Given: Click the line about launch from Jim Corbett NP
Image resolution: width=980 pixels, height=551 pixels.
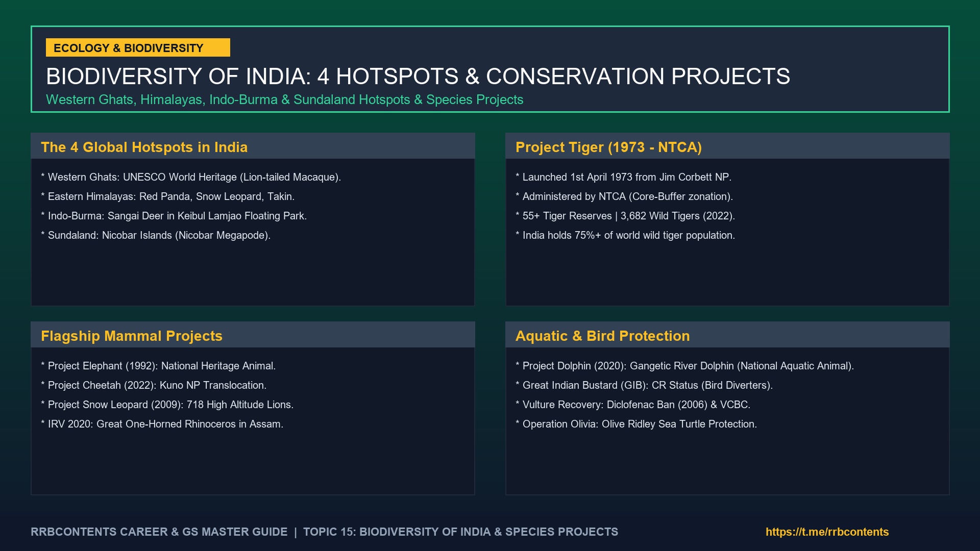Looking at the screenshot, I should pos(624,177).
